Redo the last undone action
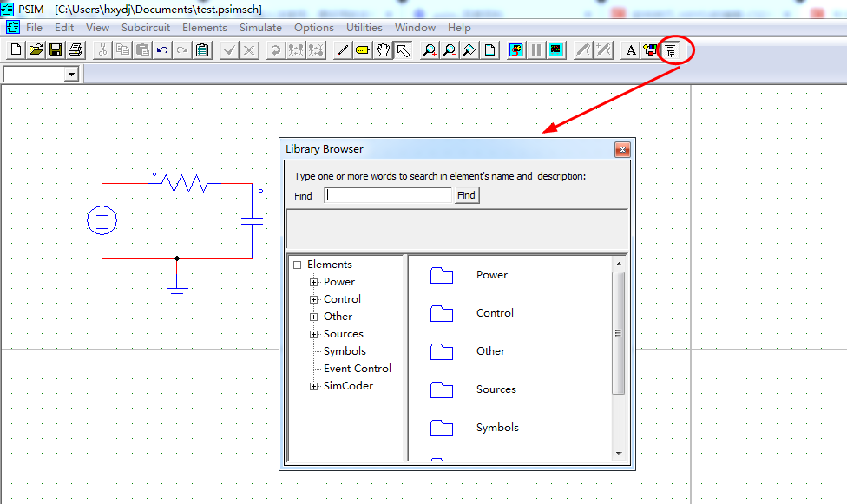 click(182, 50)
